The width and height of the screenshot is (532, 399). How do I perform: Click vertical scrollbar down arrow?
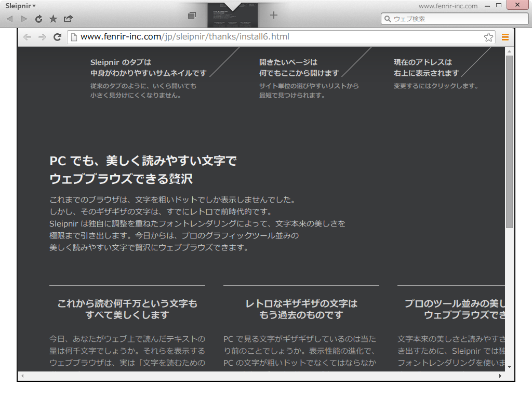point(509,367)
